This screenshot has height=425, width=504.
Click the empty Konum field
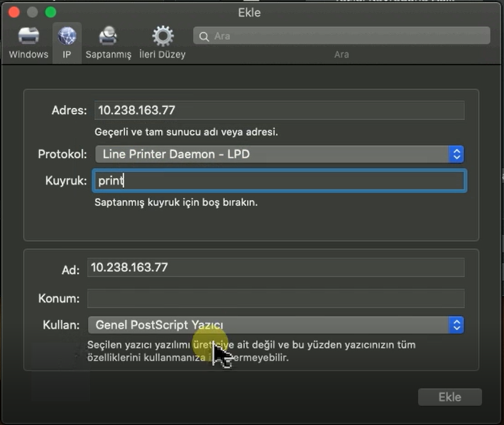(275, 298)
